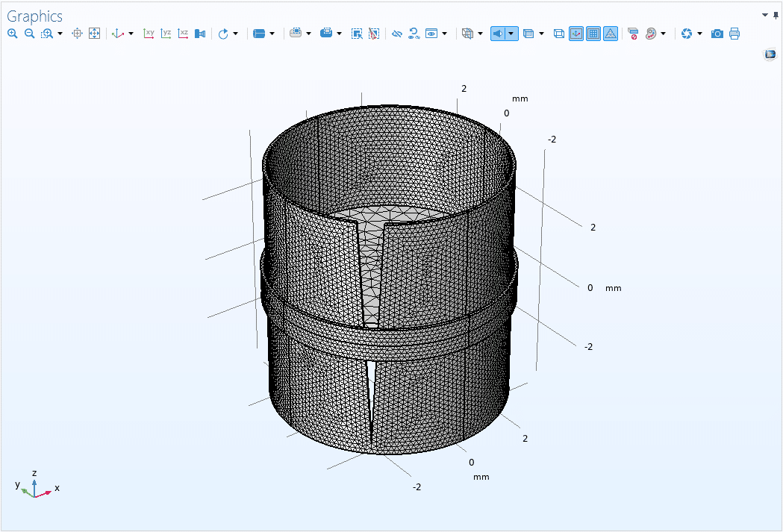Click the Select Box button
The width and height of the screenshot is (783, 532).
click(x=357, y=34)
